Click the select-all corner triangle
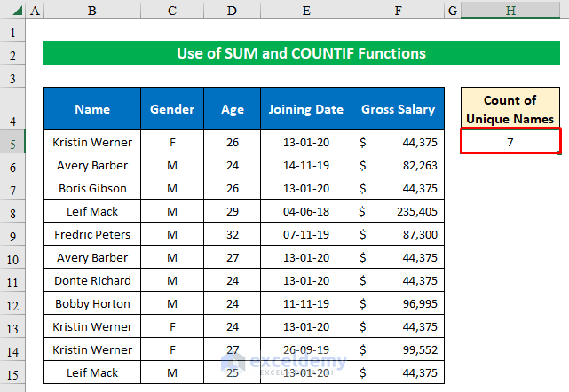Viewport: 569px width, 392px height. pos(12,11)
